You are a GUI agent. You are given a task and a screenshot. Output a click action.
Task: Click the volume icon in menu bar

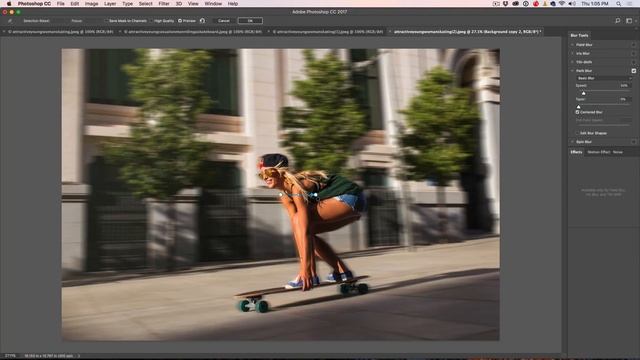[x=572, y=3]
